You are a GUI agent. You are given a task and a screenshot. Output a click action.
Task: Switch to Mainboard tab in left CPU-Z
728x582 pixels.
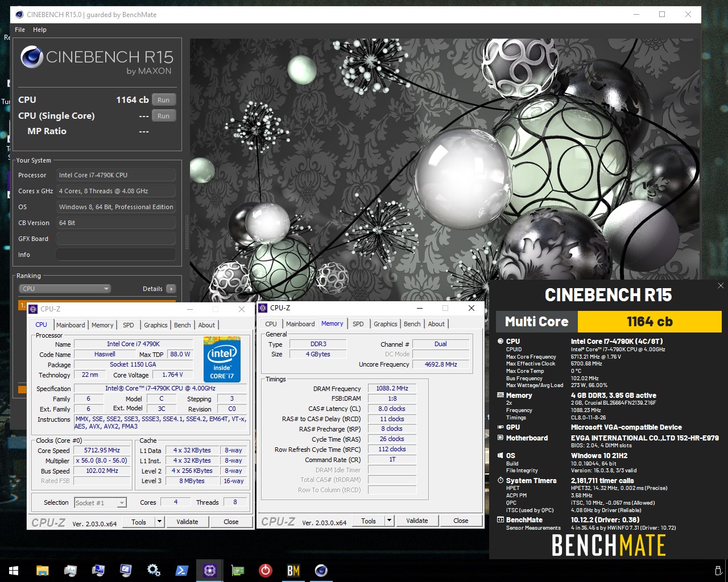(x=71, y=325)
